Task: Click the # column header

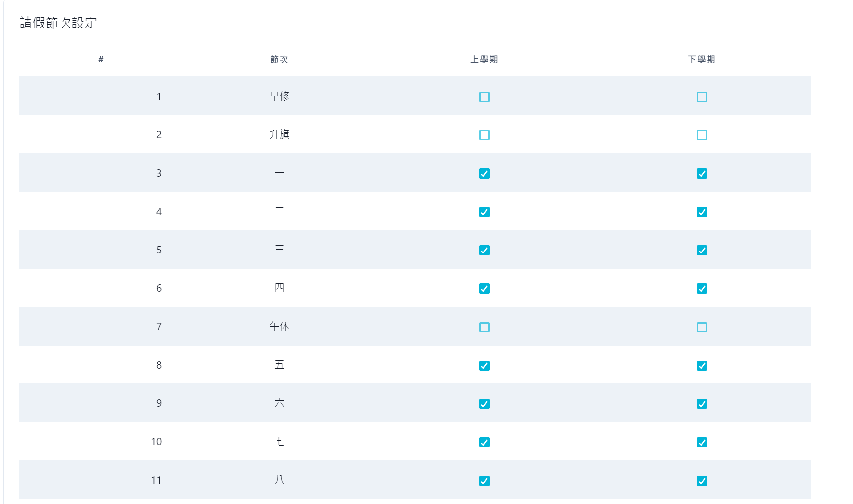Action: [x=101, y=59]
